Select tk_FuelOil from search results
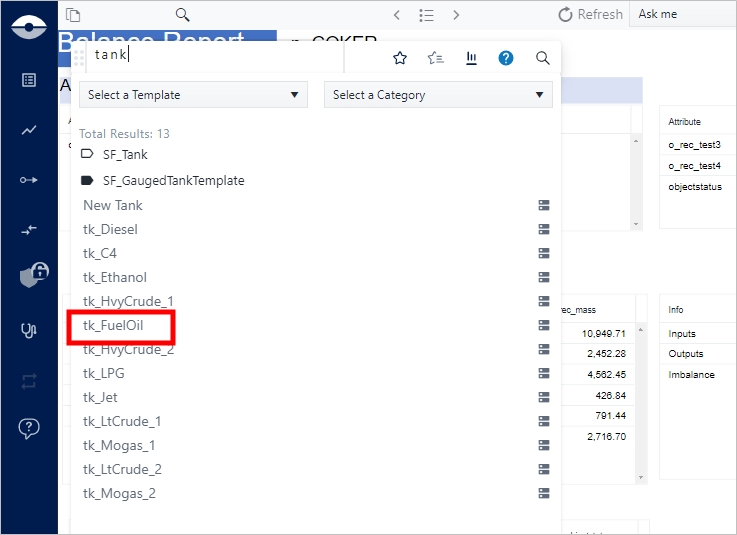The image size is (737, 535). [x=113, y=325]
